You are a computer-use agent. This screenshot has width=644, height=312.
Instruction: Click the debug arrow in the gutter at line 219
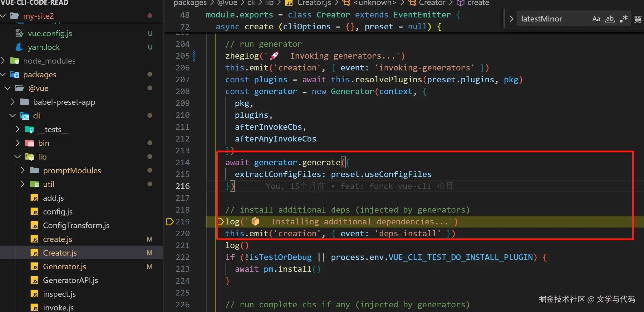[170, 222]
